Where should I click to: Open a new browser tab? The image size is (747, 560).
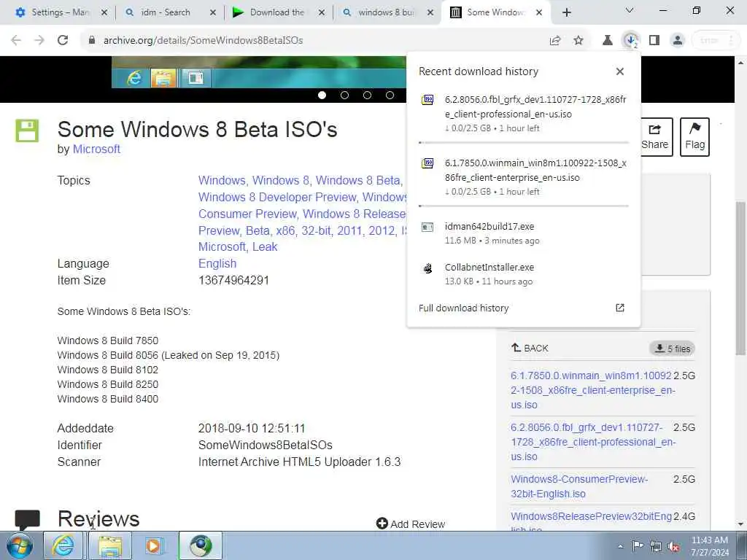click(x=566, y=12)
